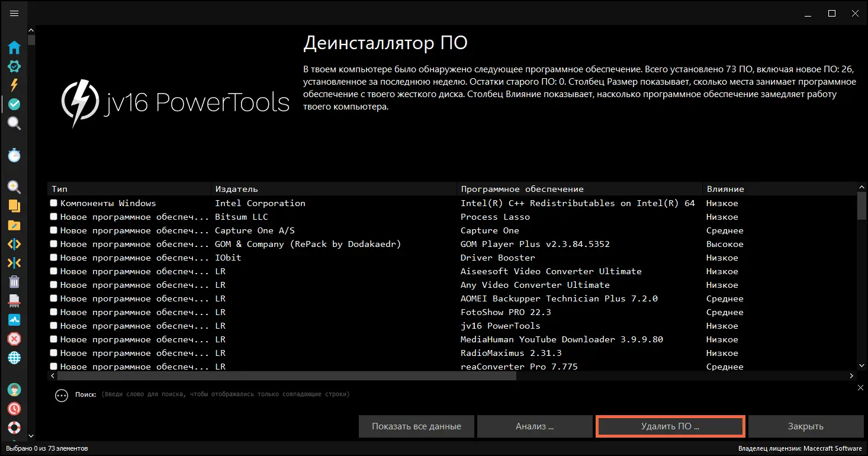
Task: Click the sidebar scroll down arrow
Action: point(31,436)
